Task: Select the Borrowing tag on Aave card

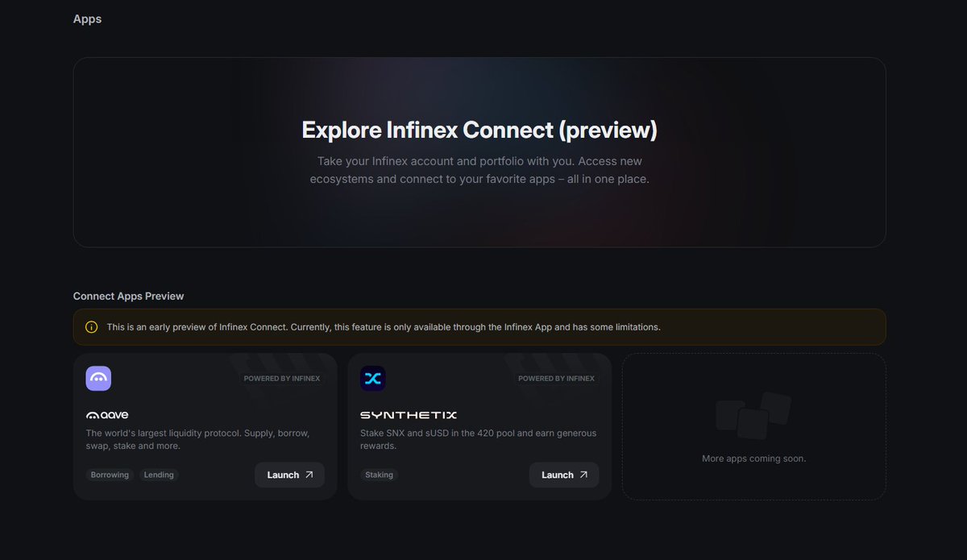Action: click(x=110, y=475)
